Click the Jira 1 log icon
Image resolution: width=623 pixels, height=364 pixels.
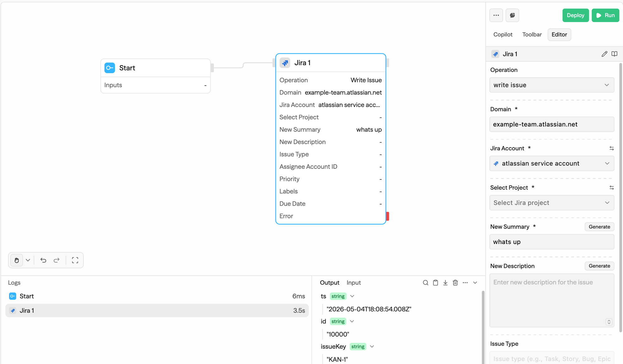12,310
